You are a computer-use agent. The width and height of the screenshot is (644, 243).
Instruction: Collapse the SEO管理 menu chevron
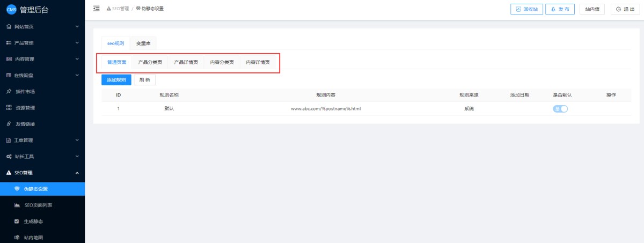point(77,173)
